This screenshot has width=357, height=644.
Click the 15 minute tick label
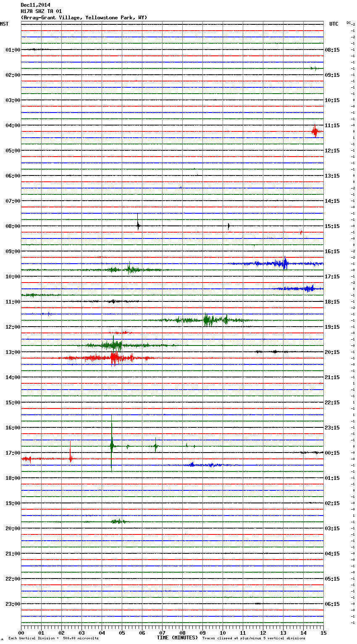(323, 632)
